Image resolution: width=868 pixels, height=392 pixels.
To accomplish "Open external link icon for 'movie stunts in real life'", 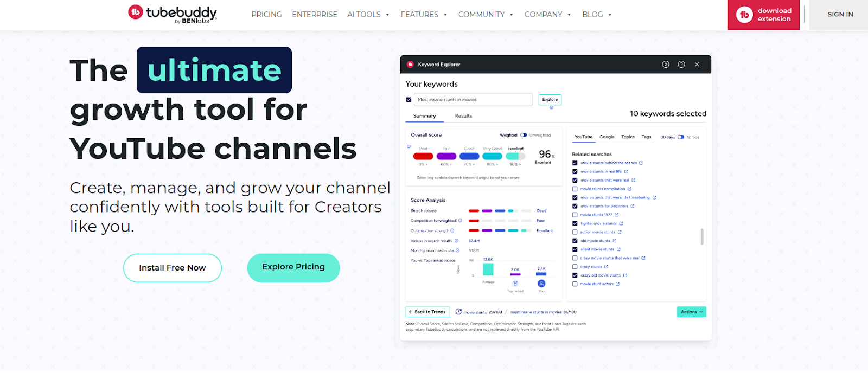I will 626,171.
